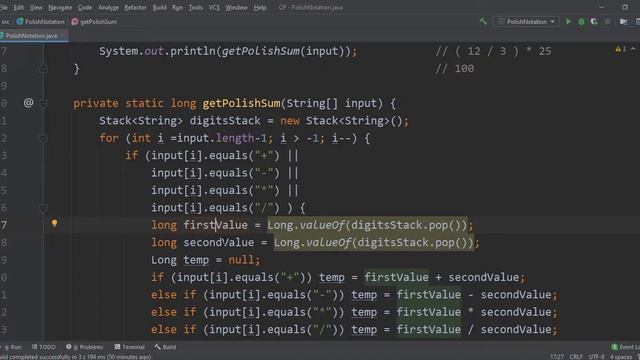Click the yellow warning inspection icon
This screenshot has width=640, height=360.
coord(618,49)
